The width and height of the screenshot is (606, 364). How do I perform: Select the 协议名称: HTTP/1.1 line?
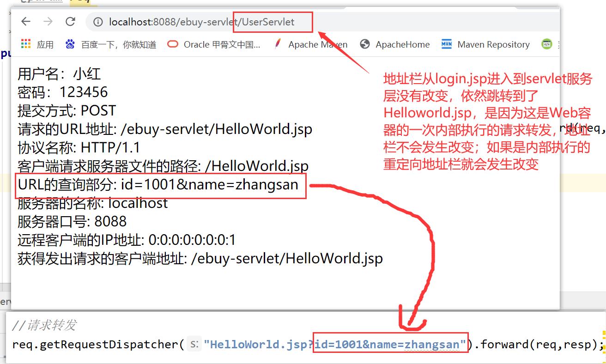click(79, 148)
